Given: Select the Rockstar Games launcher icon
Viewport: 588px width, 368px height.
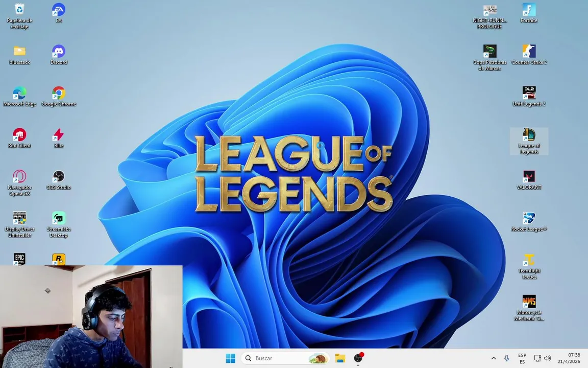Looking at the screenshot, I should pos(59,259).
